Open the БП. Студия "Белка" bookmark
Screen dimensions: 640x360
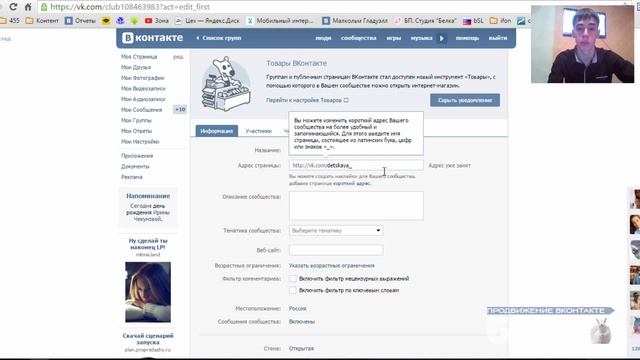425,20
